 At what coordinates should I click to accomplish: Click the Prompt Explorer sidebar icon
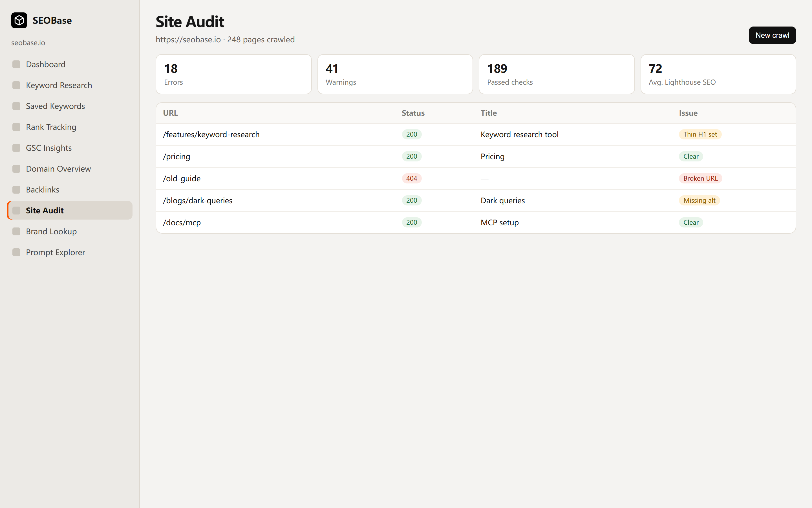tap(16, 252)
